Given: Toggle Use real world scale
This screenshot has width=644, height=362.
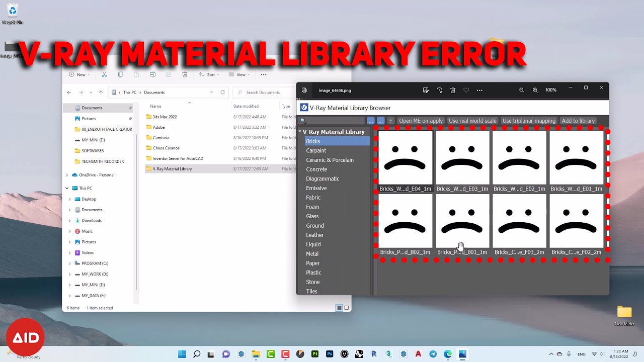Looking at the screenshot, I should (472, 121).
